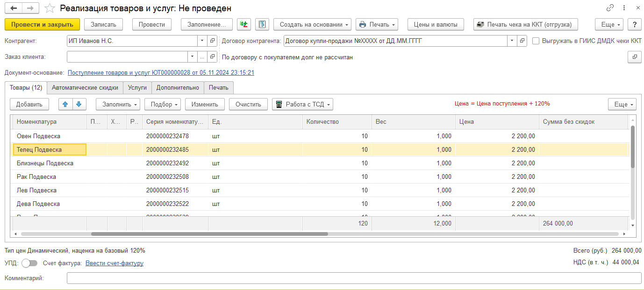Click the Изменить button
Image resolution: width=644 pixels, height=290 pixels.
click(205, 104)
